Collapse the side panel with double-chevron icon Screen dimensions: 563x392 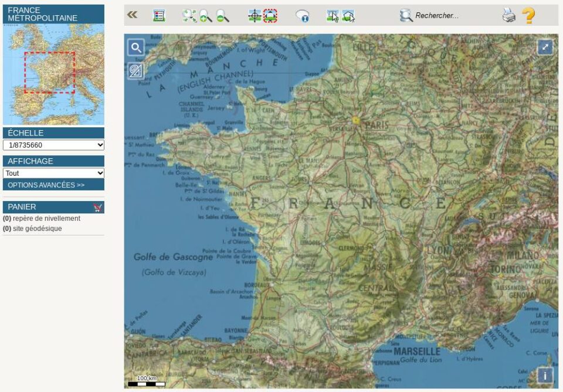133,15
